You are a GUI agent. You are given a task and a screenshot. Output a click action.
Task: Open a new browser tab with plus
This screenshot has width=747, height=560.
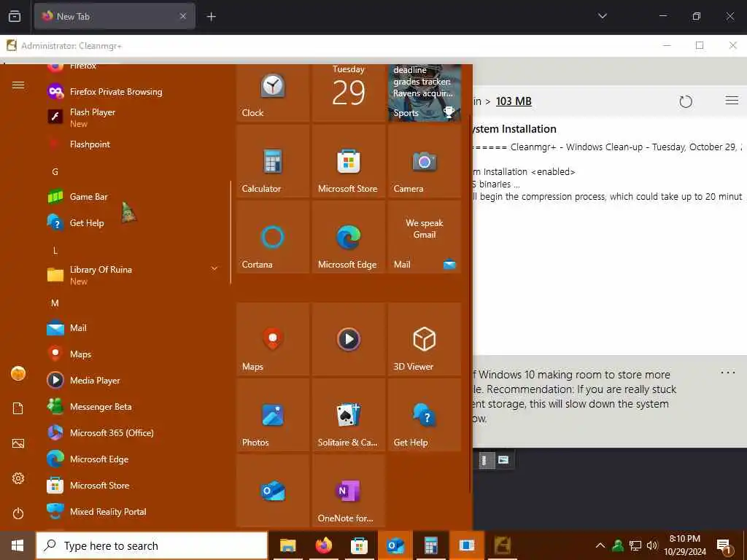point(211,17)
